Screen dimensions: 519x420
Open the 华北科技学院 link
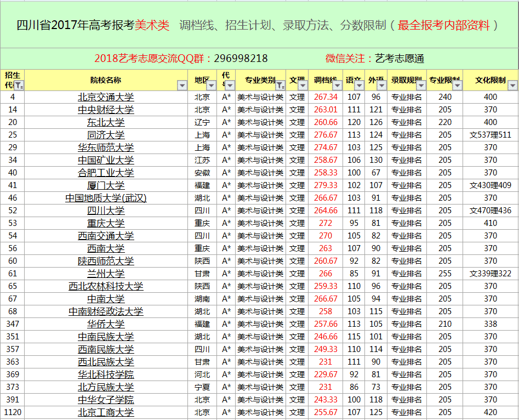coord(106,374)
